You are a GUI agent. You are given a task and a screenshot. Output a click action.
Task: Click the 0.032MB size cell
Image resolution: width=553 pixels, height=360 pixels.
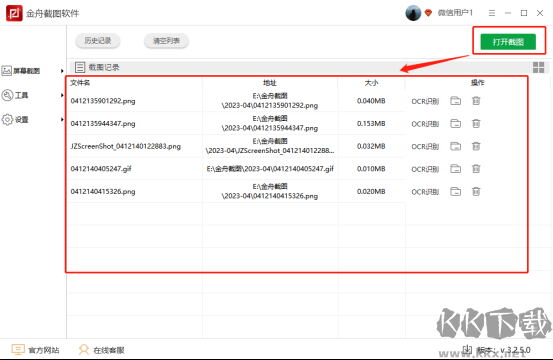click(x=371, y=146)
